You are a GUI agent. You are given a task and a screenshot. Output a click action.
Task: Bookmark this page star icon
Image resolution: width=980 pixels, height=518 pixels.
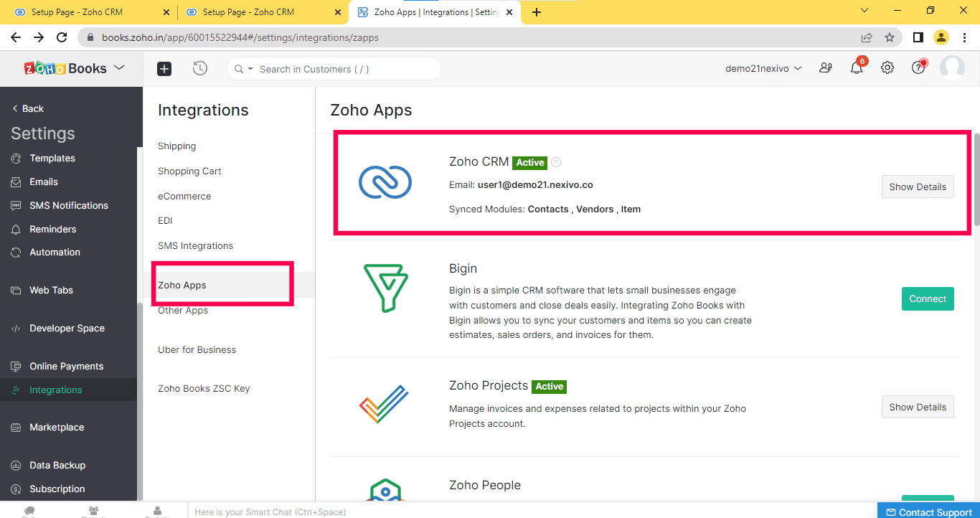click(890, 37)
